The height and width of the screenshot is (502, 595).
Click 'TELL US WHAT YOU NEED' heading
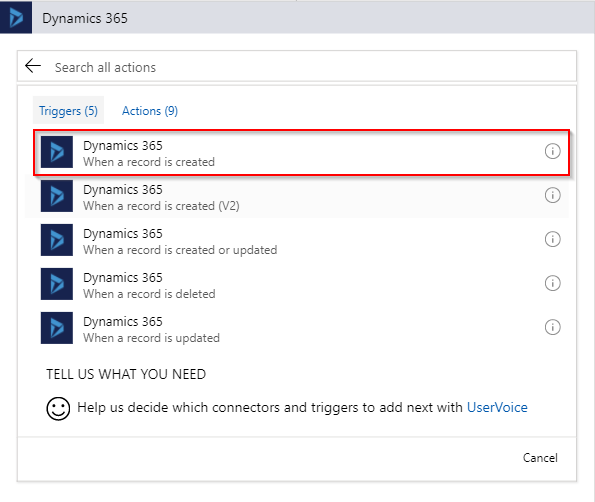126,374
